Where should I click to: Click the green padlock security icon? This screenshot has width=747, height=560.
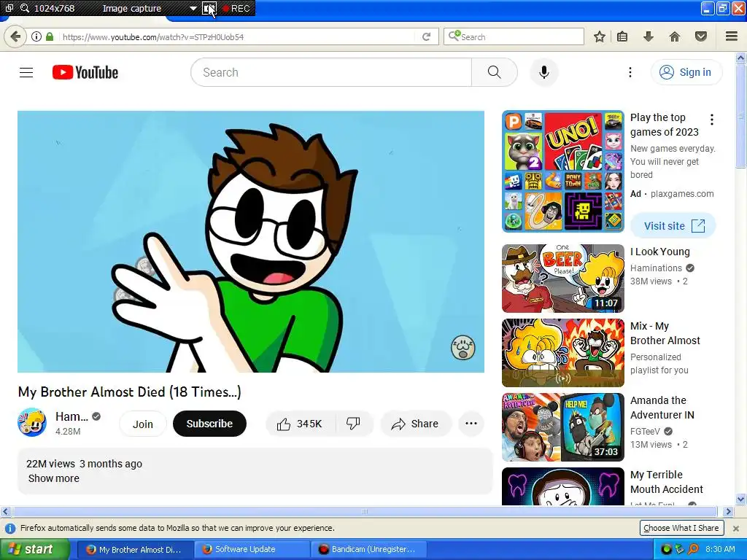tap(50, 36)
